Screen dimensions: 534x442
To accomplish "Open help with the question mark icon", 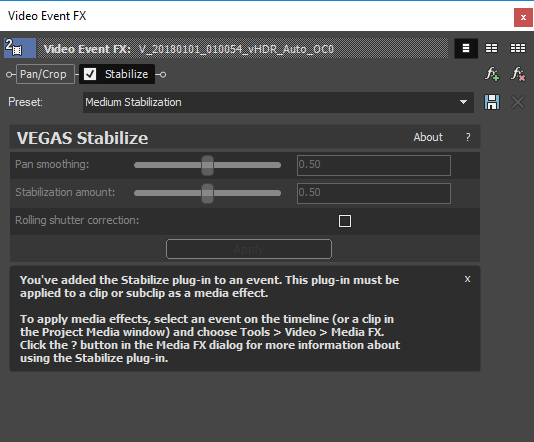I will (468, 137).
